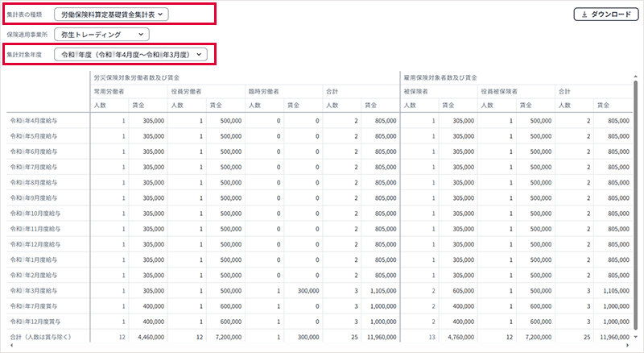Click the 雇用保険対象者数及び賃金 group header
The width and height of the screenshot is (644, 353).
coord(444,77)
